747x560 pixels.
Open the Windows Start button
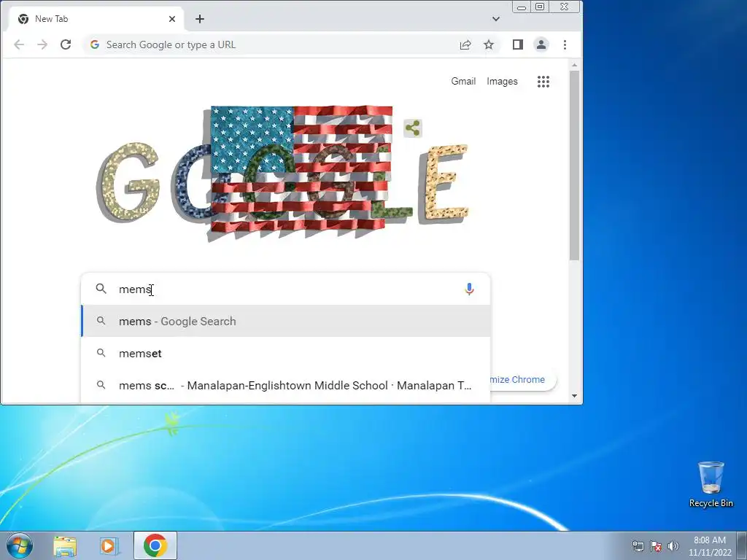pyautogui.click(x=20, y=545)
